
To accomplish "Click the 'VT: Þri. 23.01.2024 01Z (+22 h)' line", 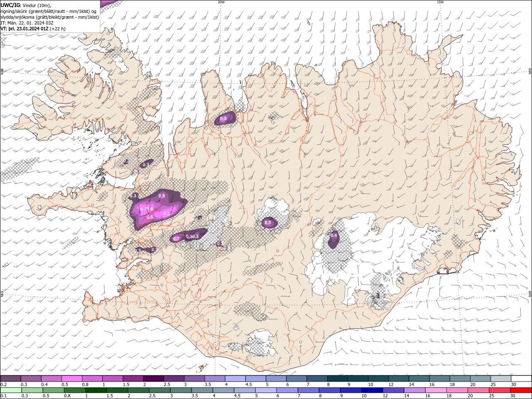I will (x=33, y=29).
